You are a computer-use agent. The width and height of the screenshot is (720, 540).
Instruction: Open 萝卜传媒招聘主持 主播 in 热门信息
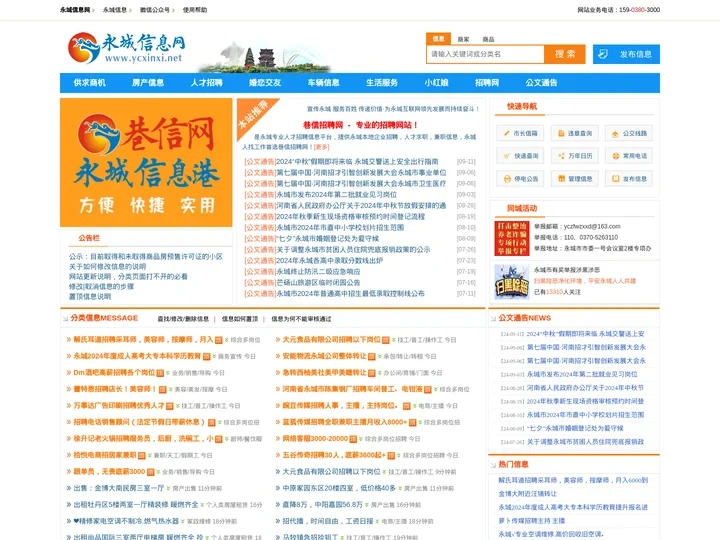532,521
